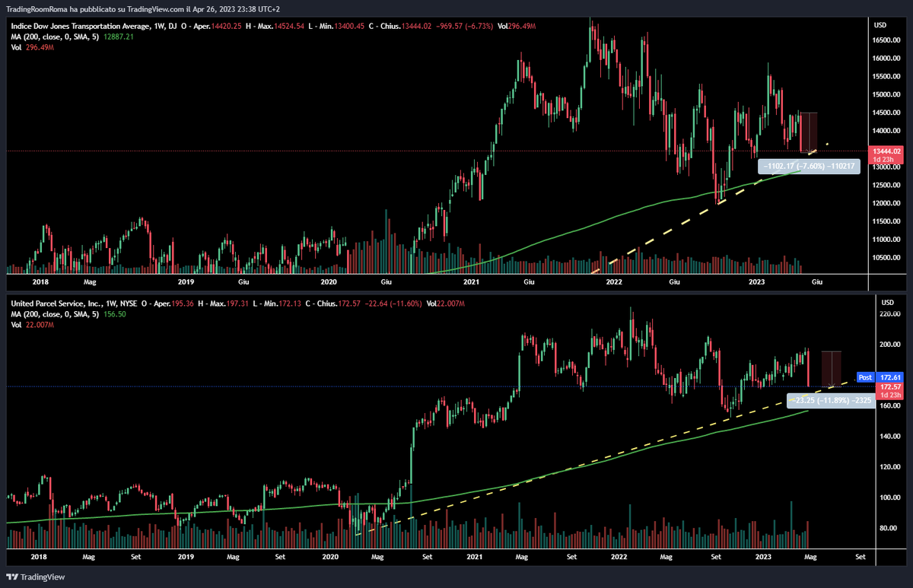Click 2021 on the UPS chart time axis
This screenshot has height=588, width=913.
tap(475, 557)
